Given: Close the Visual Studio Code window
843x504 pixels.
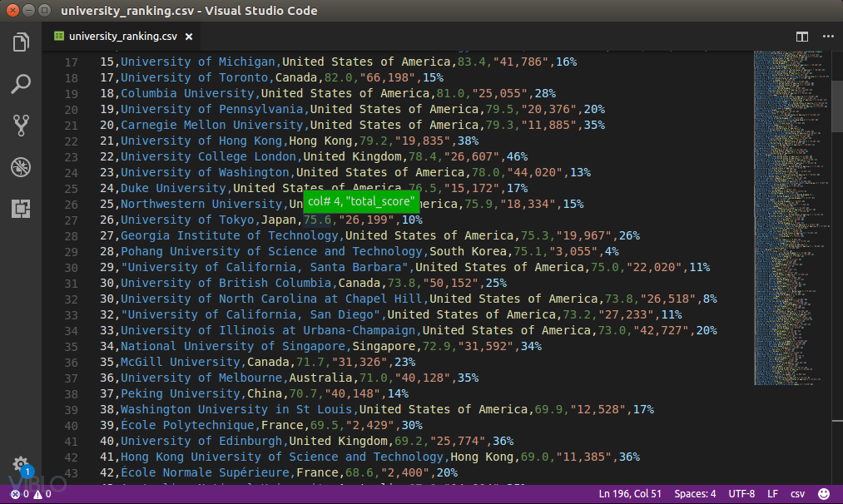Looking at the screenshot, I should [x=13, y=10].
